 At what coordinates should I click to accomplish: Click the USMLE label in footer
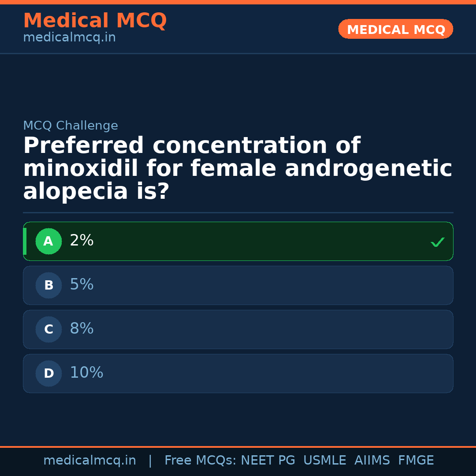pyautogui.click(x=324, y=461)
